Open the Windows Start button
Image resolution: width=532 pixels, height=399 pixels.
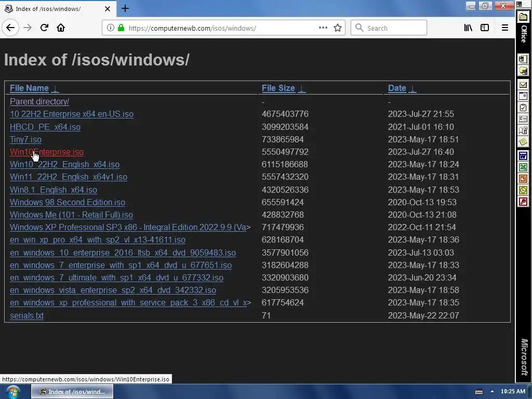point(13,392)
